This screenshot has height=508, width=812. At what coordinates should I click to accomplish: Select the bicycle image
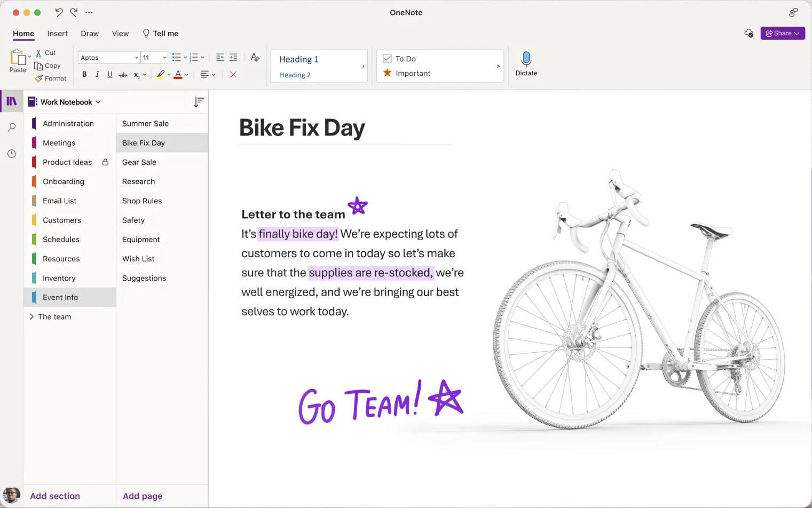639,299
